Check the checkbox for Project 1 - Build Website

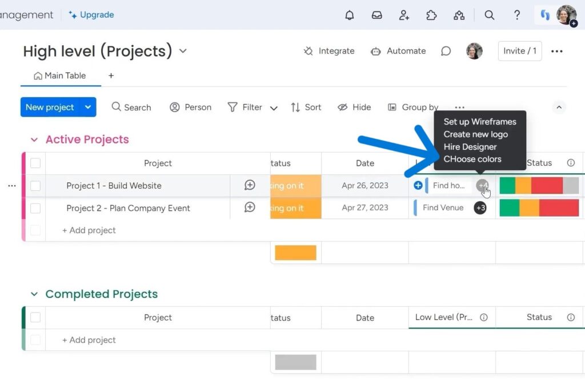coord(35,186)
